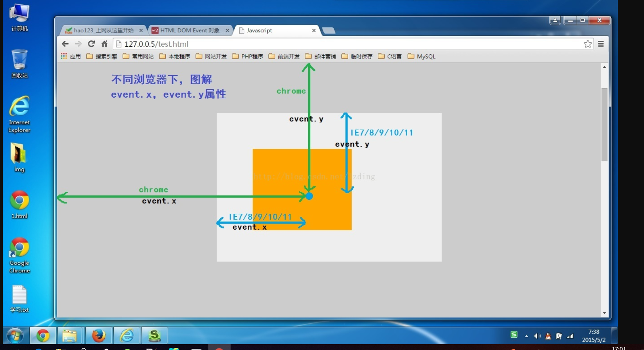Click the address bar showing 127.0.0.5/test.html
Viewport: 644px width, 350px height.
[328, 44]
